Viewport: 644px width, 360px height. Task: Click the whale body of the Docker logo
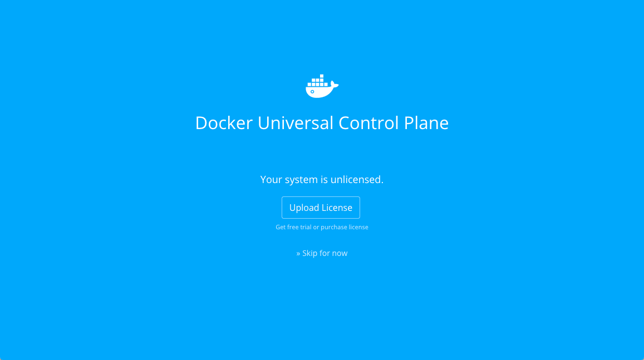[319, 92]
